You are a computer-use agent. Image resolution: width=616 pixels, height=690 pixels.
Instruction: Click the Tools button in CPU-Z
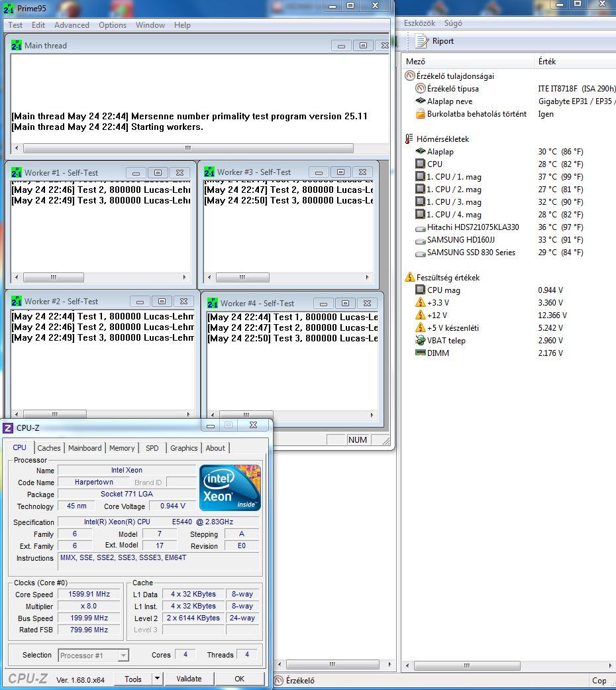point(132,679)
